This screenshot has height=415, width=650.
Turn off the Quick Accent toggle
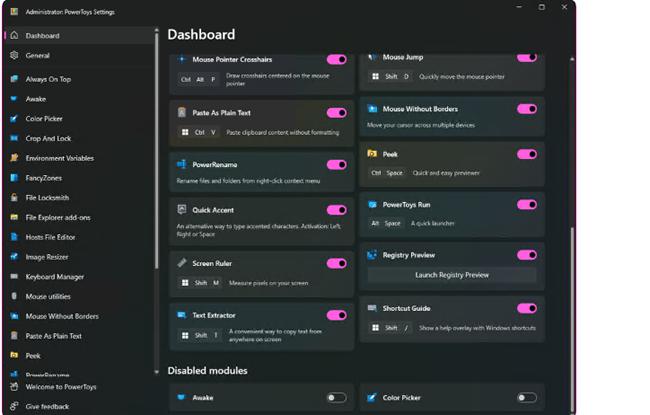[336, 210]
